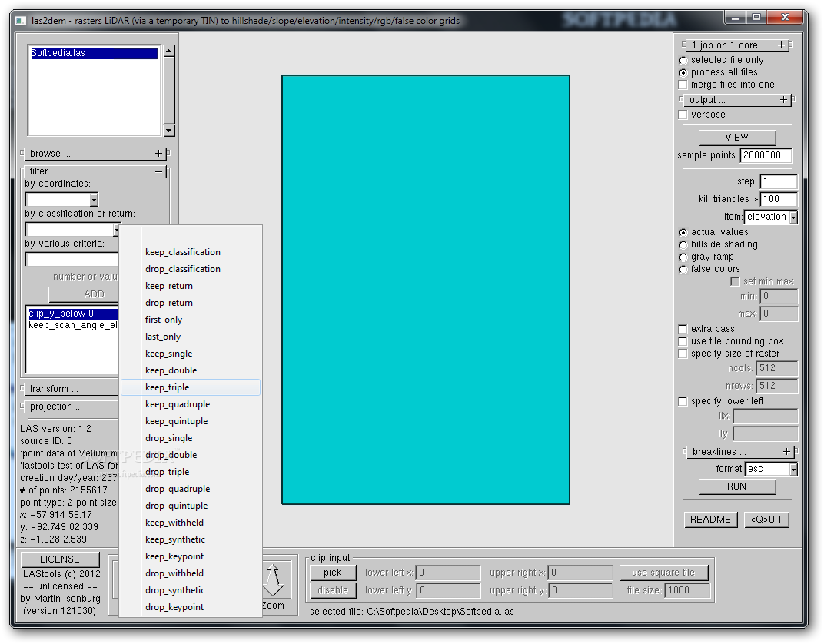Expand the browse panel plus icon
The image size is (824, 644).
158,154
